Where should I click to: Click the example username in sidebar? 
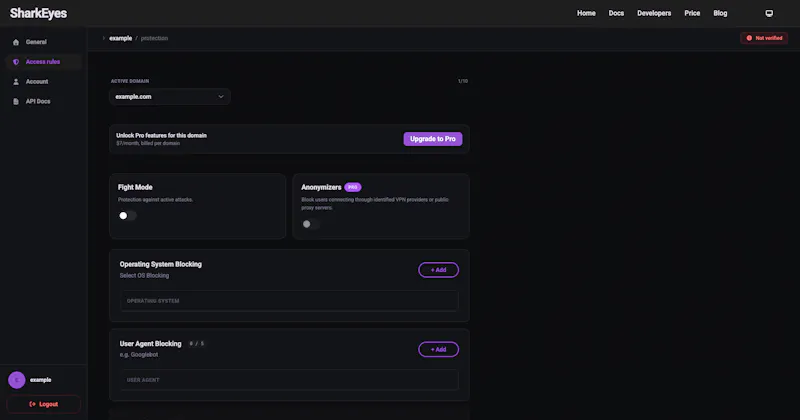(x=40, y=380)
